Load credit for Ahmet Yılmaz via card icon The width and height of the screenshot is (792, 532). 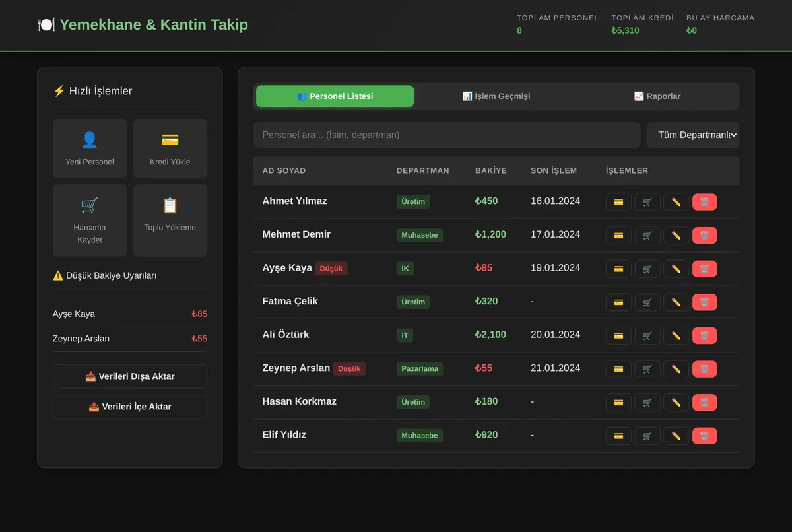618,202
